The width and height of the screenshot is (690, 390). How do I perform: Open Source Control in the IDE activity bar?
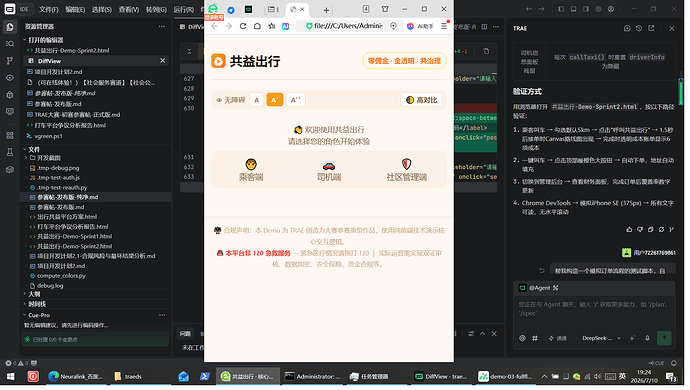pyautogui.click(x=10, y=61)
